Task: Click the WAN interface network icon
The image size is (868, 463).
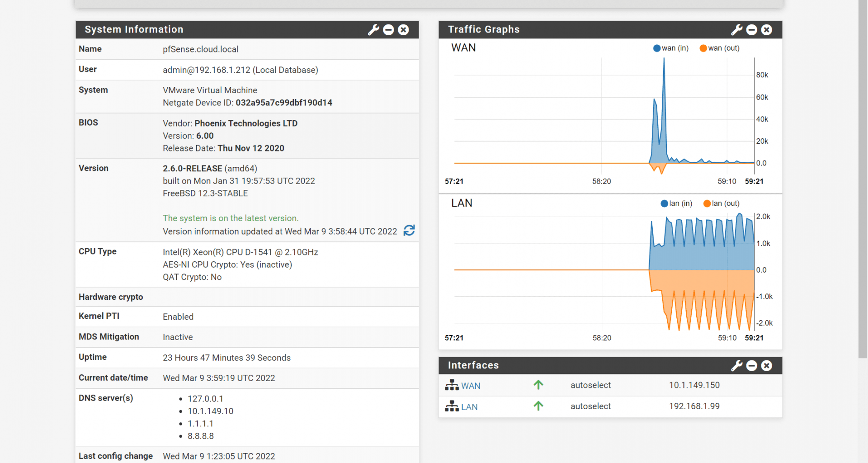Action: (x=452, y=385)
